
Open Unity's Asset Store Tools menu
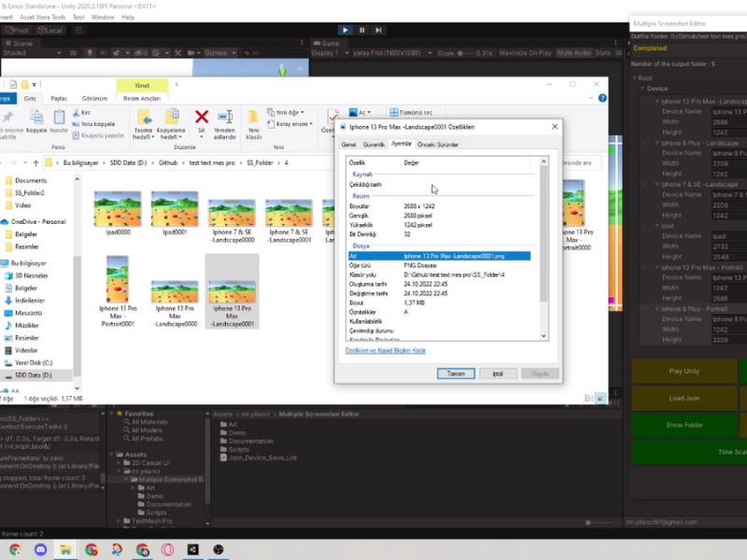click(42, 17)
